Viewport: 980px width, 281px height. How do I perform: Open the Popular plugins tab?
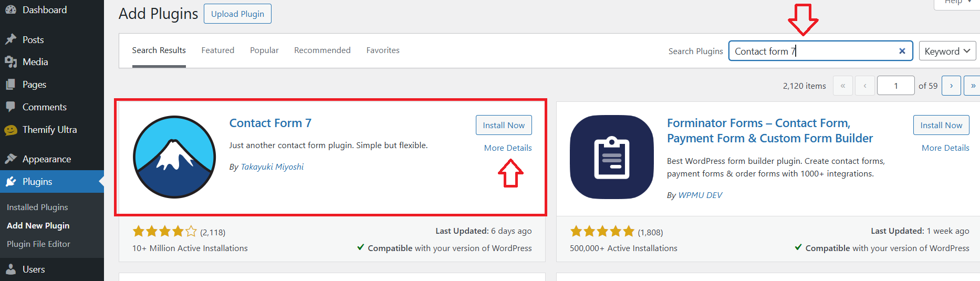tap(264, 50)
